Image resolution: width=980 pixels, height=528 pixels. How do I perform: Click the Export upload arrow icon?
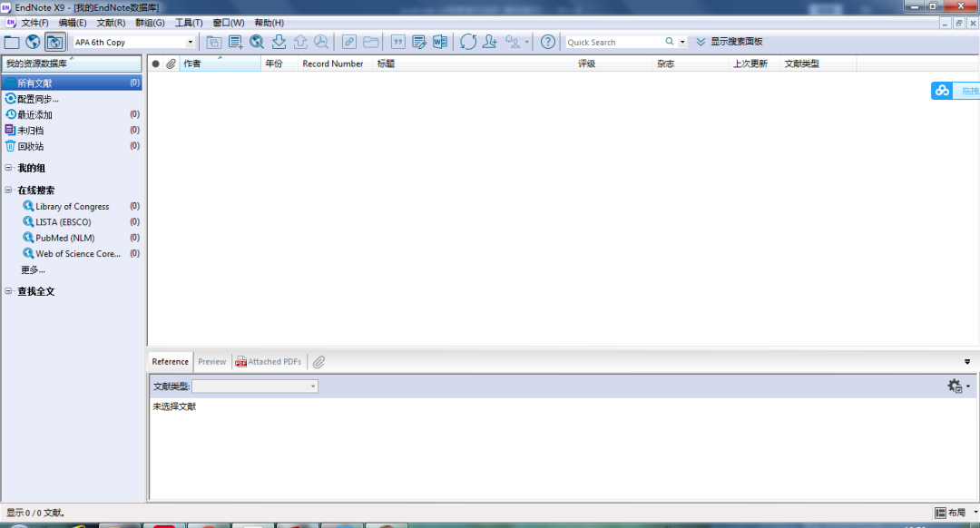coord(300,42)
